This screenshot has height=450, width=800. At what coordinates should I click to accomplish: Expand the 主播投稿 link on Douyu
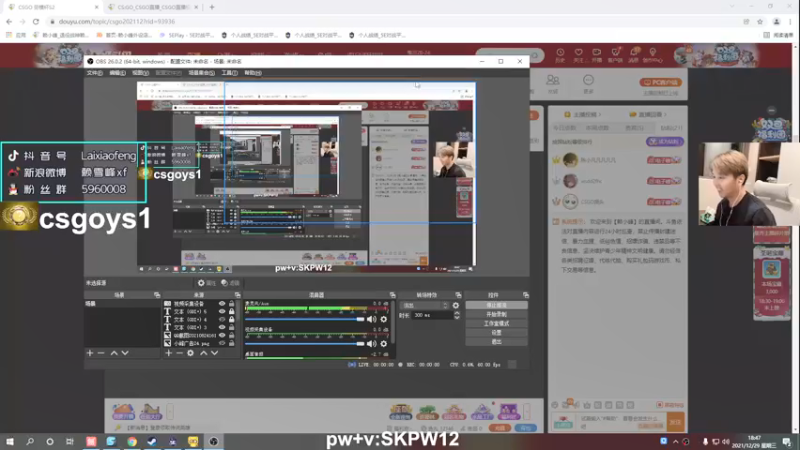(x=582, y=115)
